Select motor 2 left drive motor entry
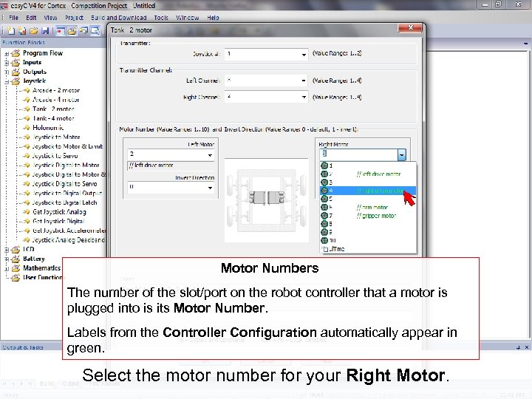The width and height of the screenshot is (532, 399). tap(368, 174)
